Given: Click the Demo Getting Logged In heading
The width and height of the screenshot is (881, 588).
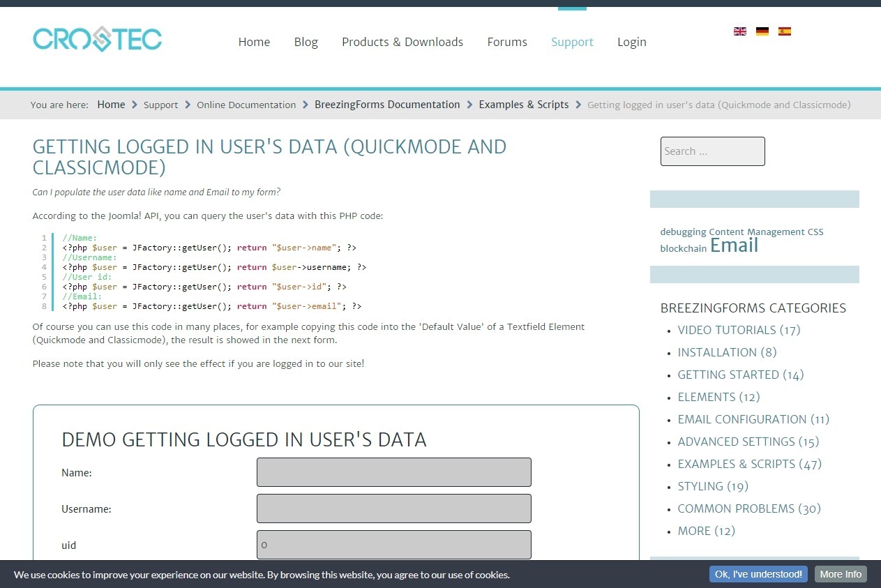Looking at the screenshot, I should click(244, 439).
